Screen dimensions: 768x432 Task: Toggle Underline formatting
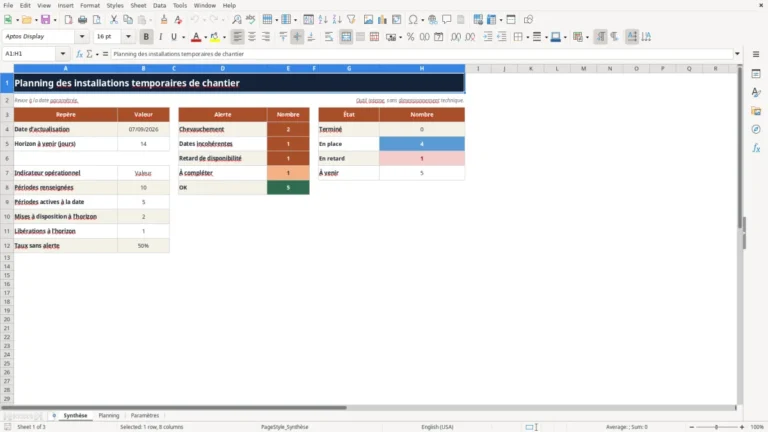coord(173,37)
